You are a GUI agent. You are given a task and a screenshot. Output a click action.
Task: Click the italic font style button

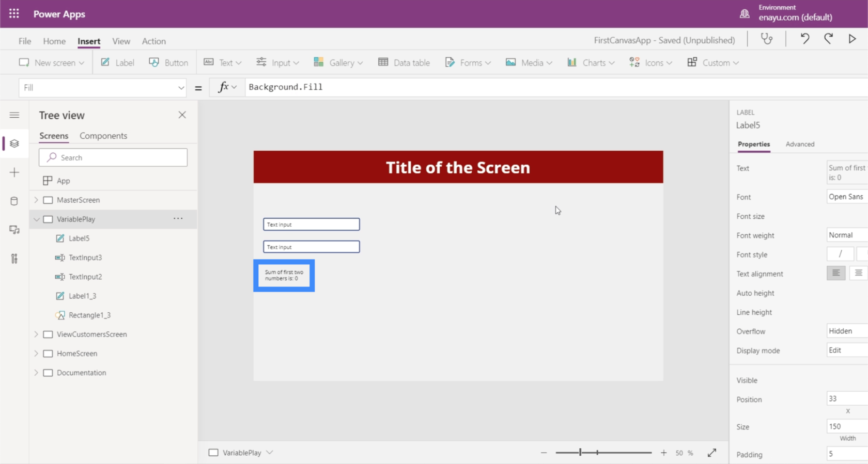[840, 254]
